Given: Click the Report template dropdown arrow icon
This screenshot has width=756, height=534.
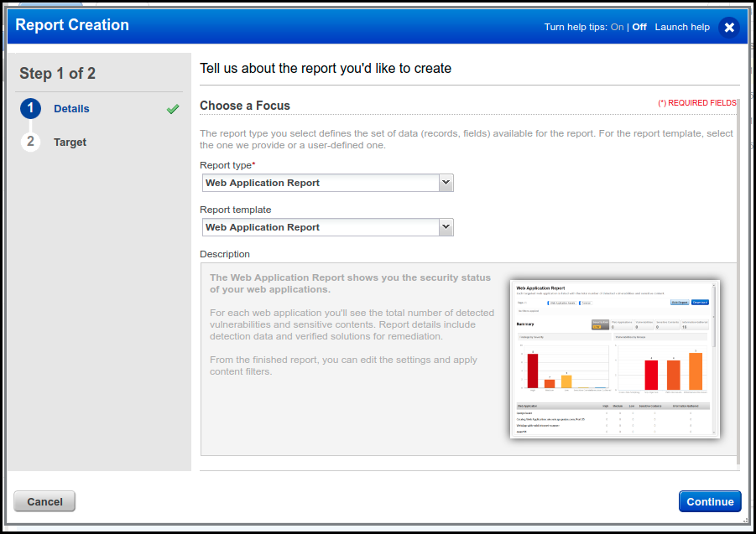Looking at the screenshot, I should (446, 227).
